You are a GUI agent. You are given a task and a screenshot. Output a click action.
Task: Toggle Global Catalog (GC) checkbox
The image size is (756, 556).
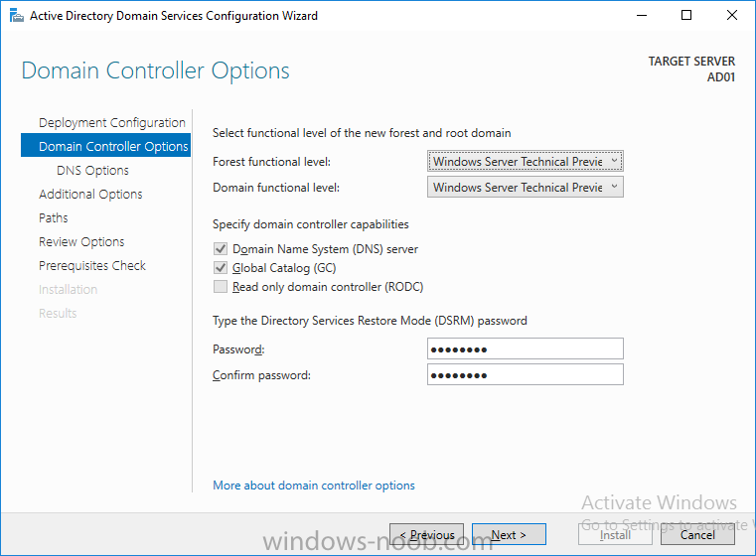coord(221,268)
